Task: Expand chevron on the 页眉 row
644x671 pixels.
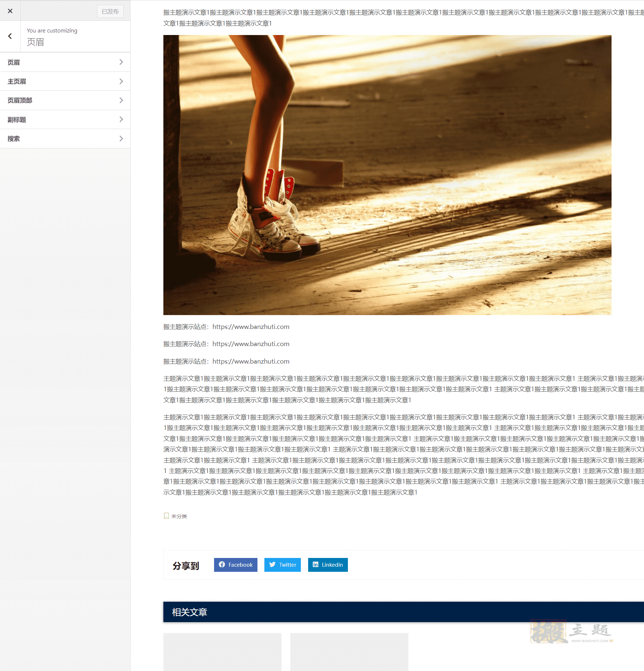Action: [x=121, y=62]
